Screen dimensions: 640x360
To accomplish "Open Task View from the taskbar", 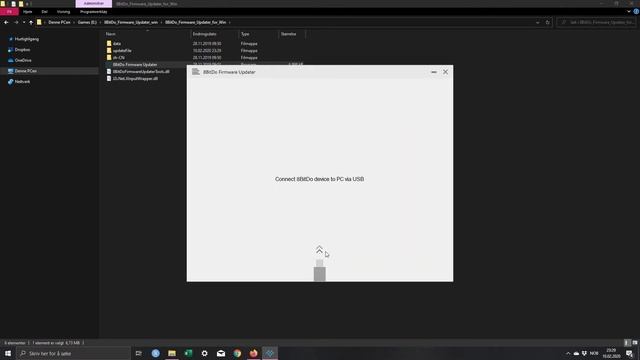I will pyautogui.click(x=138, y=353).
